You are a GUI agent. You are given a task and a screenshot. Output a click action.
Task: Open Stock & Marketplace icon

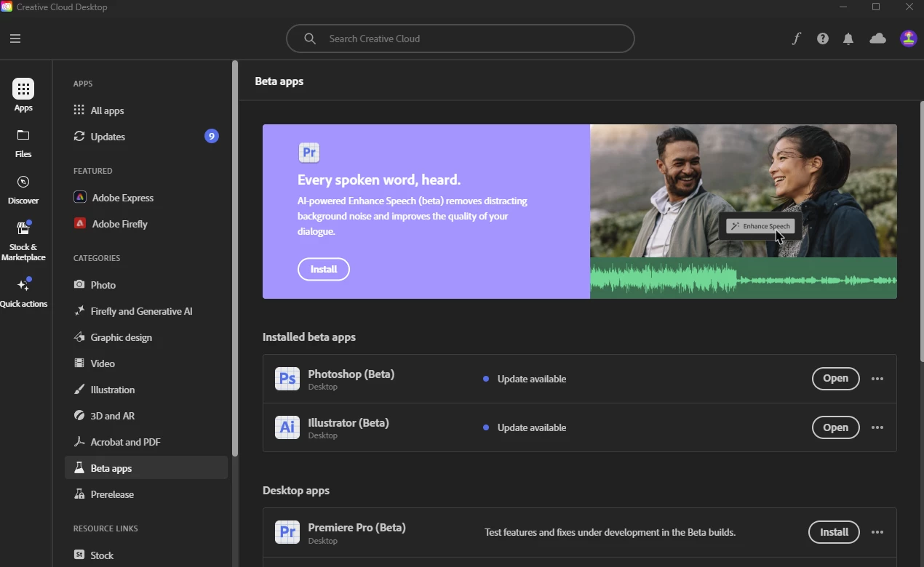23,228
